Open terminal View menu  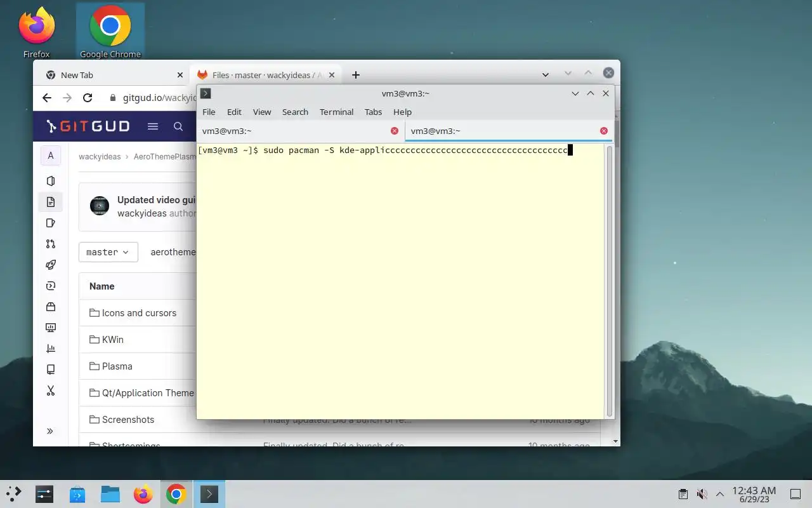(262, 112)
